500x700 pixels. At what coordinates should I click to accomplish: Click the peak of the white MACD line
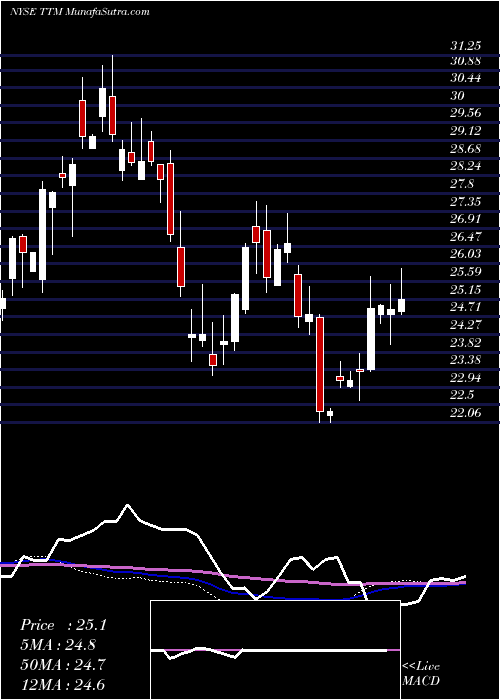(128, 505)
